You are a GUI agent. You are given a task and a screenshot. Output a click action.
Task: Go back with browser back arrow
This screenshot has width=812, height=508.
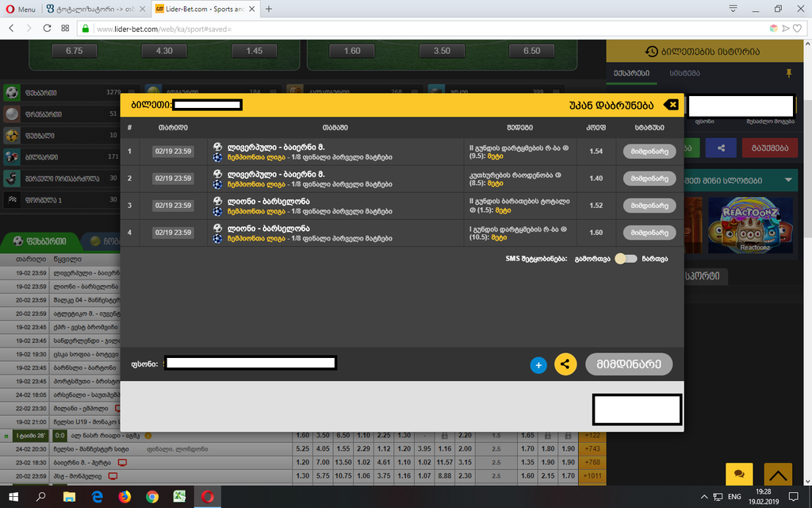click(x=11, y=29)
